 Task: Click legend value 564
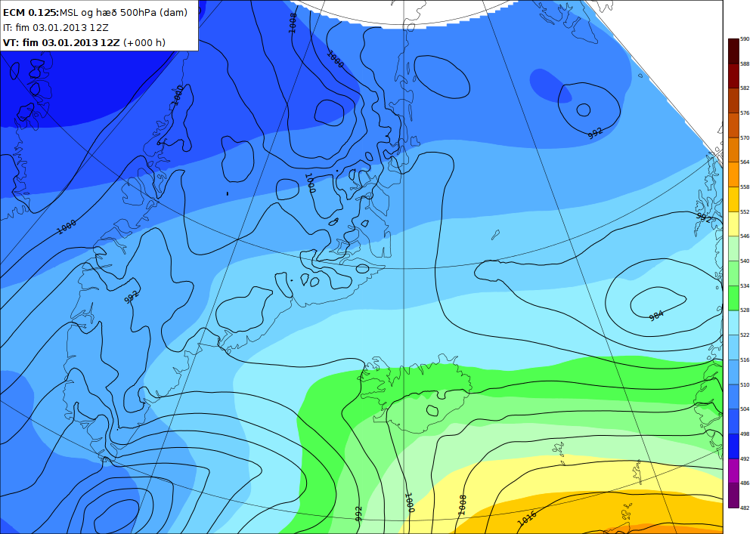coord(745,162)
